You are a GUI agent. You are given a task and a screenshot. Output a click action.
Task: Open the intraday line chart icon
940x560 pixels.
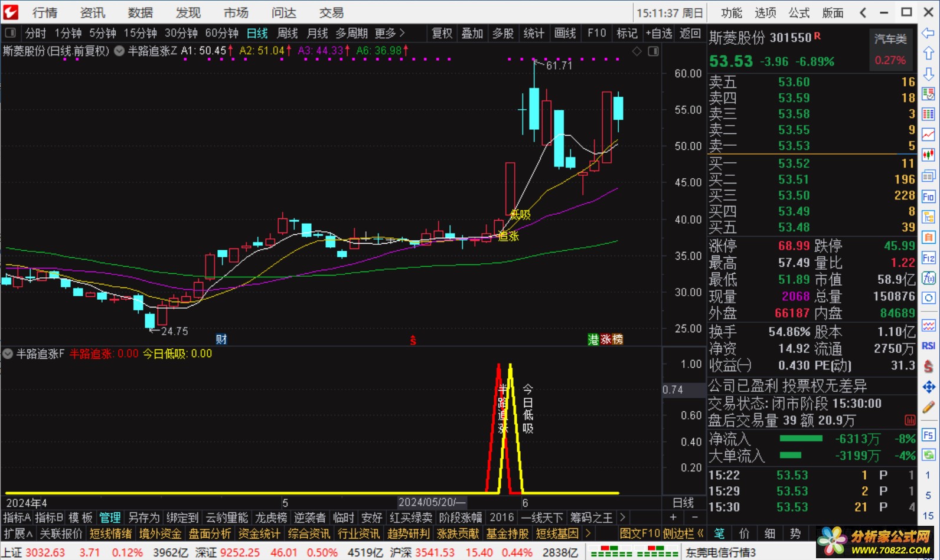(x=928, y=134)
